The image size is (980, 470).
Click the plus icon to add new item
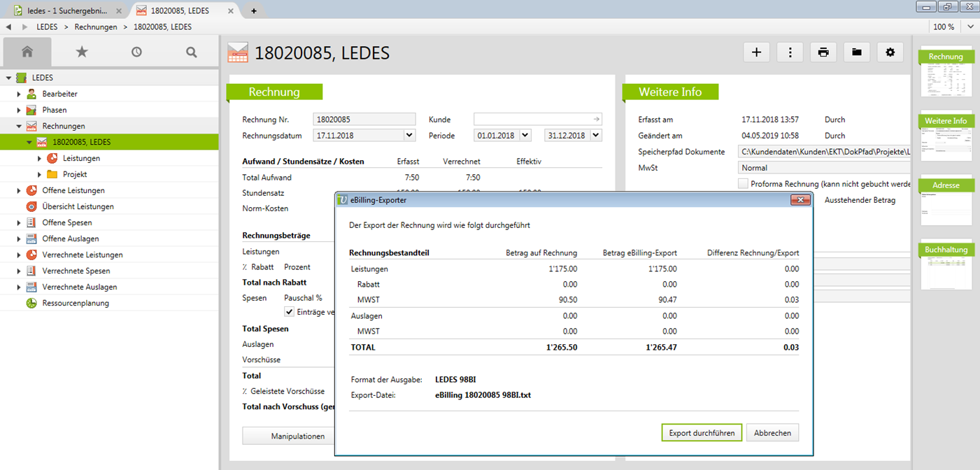click(756, 52)
